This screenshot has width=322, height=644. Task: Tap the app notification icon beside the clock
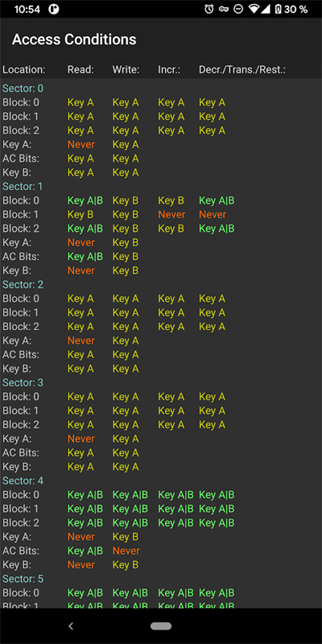click(53, 9)
